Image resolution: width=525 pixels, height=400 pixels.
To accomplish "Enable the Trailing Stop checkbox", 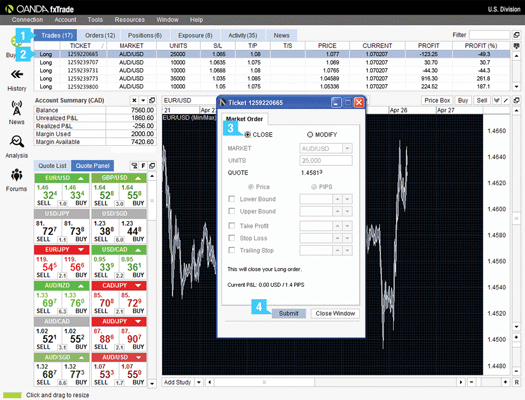I will tap(231, 250).
